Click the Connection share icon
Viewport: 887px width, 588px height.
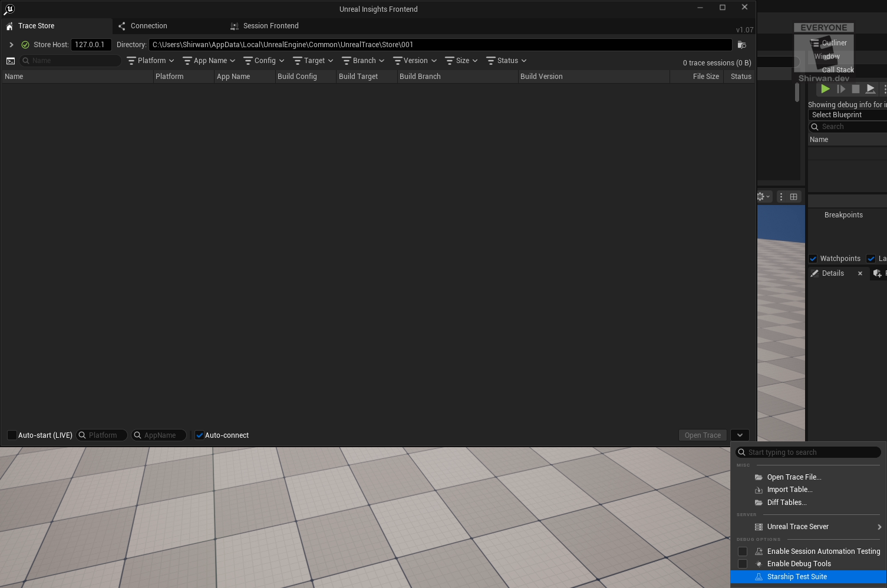[122, 26]
